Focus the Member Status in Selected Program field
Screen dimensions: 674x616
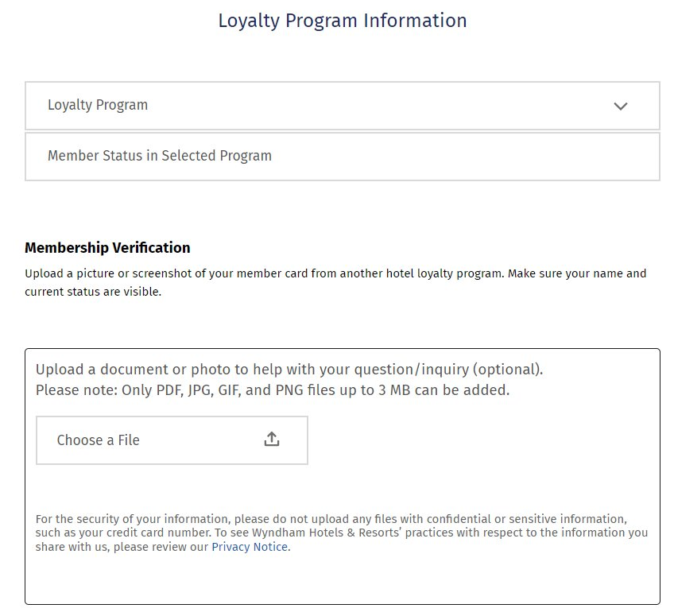point(342,157)
